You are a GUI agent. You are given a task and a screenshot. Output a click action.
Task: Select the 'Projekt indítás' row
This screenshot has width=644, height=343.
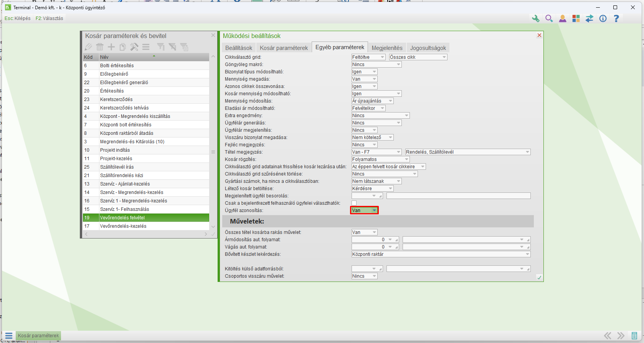146,150
